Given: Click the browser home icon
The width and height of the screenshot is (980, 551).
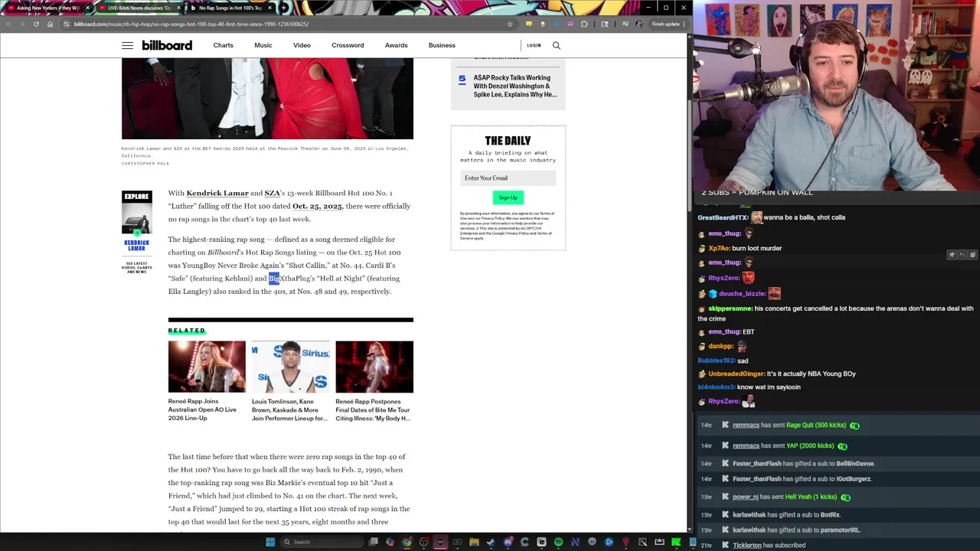Looking at the screenshot, I should coord(50,24).
